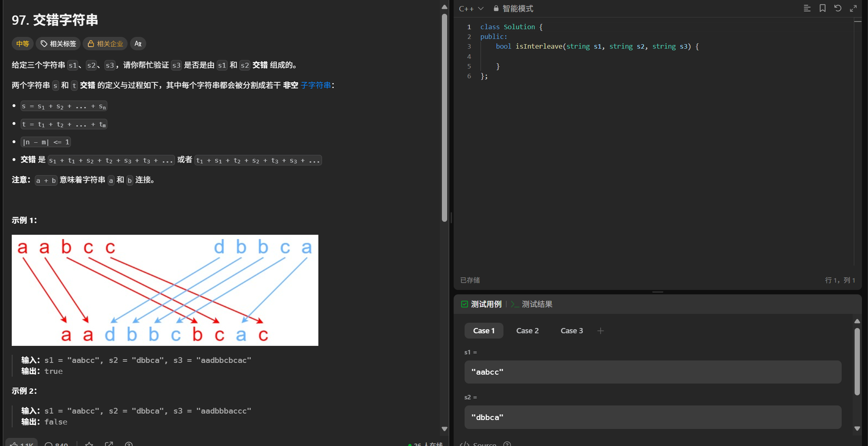Screen dimensions: 868x446
Task: Click the s1 input field with "aabcc"
Action: 653,372
